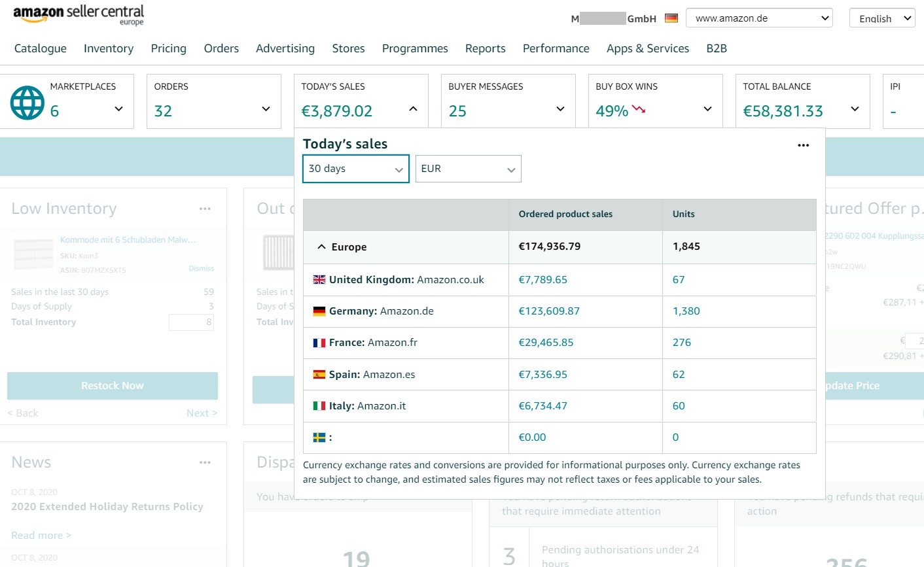Collapse the Europe row in sales table

321,247
